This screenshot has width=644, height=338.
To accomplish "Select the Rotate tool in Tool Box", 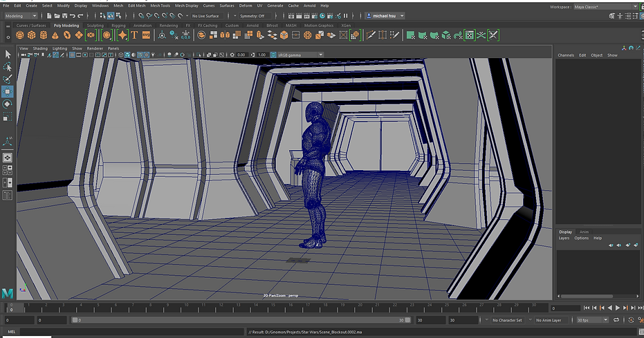I will (x=8, y=104).
